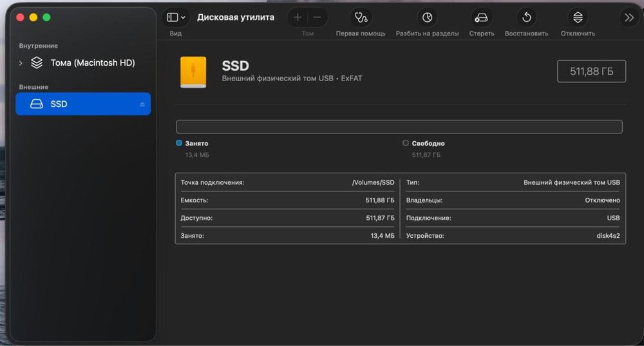
Task: Click subtitle Внешний физический том USB • ExFAT
Action: pos(292,79)
